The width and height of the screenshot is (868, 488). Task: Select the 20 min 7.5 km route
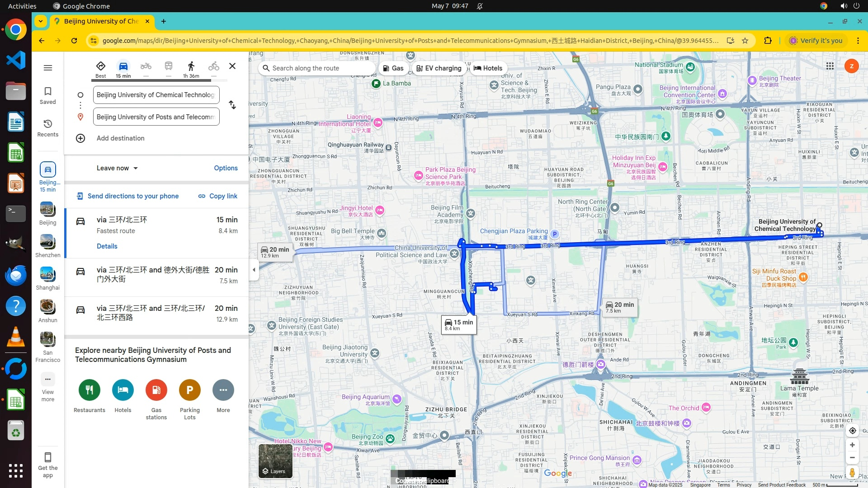[x=156, y=275]
